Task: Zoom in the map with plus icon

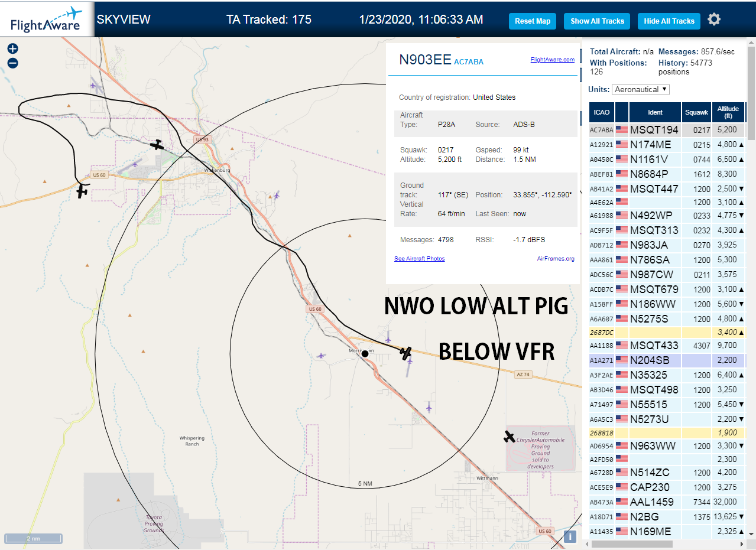Action: pos(12,48)
